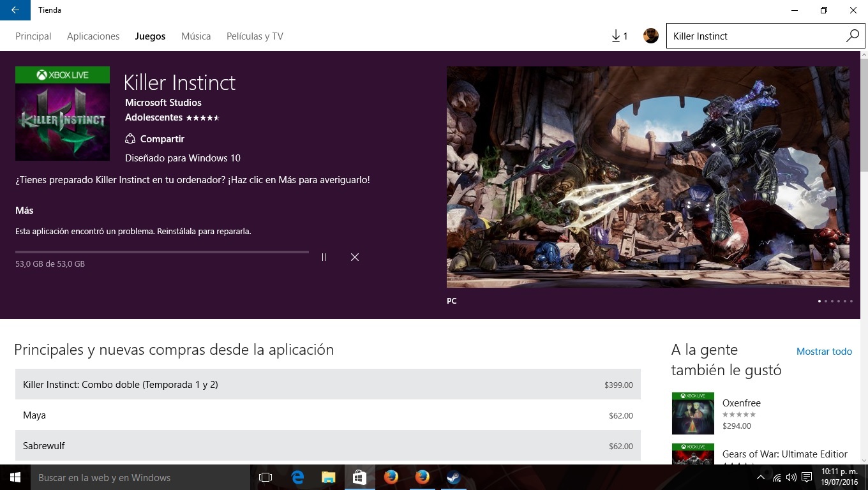868x490 pixels.
Task: Click the Oxenfree title
Action: (742, 403)
